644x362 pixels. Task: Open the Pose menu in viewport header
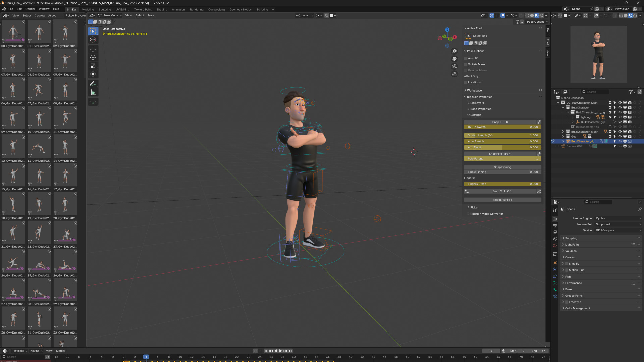point(151,15)
